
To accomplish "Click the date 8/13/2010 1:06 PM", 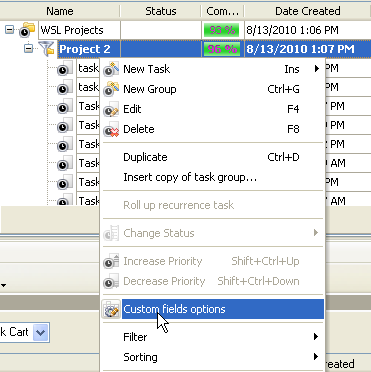I will click(292, 30).
